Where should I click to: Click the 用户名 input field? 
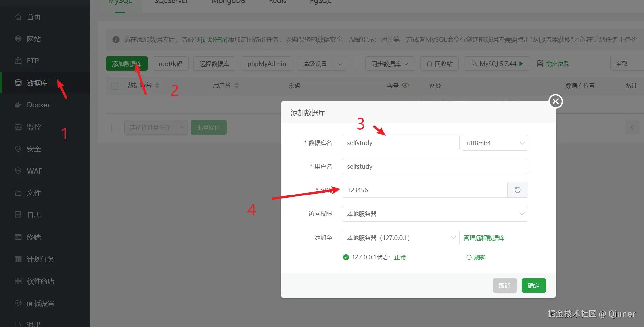pyautogui.click(x=435, y=166)
